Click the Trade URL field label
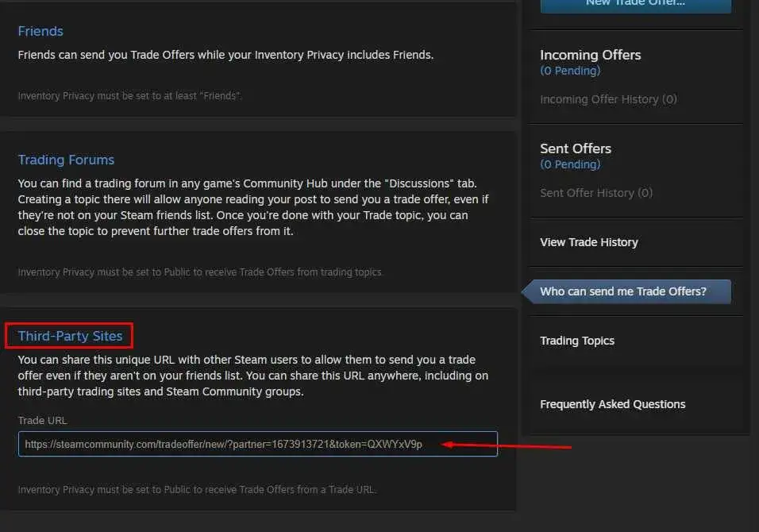This screenshot has height=532, width=759. 42,420
